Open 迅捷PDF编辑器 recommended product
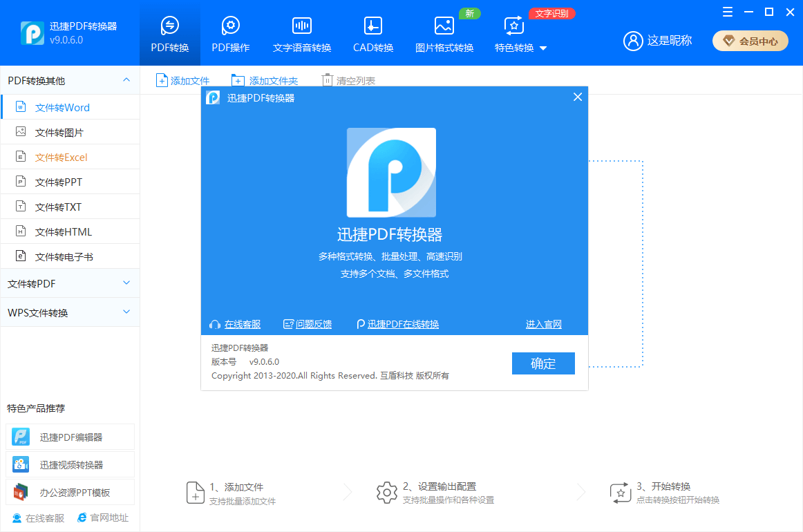Viewport: 803px width, 532px height. pyautogui.click(x=70, y=437)
